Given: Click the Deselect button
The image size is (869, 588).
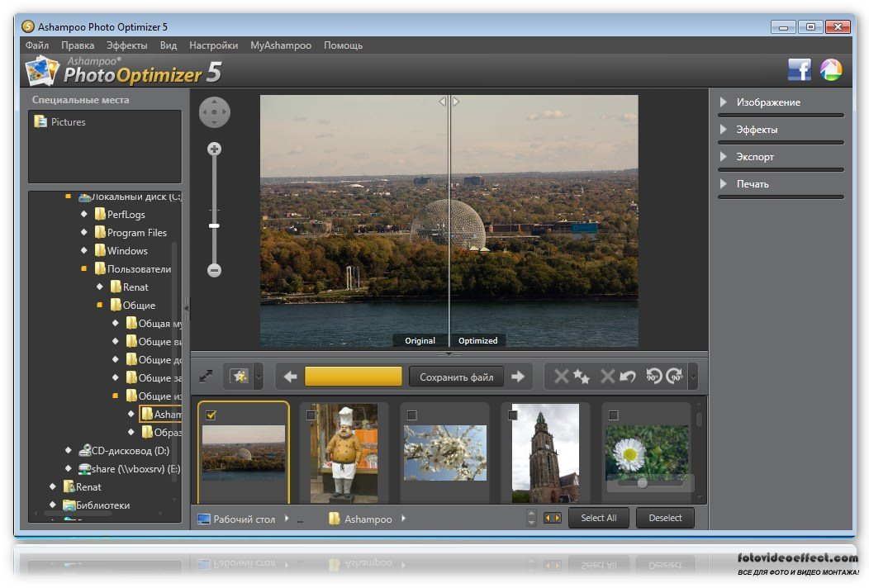Looking at the screenshot, I should click(665, 518).
